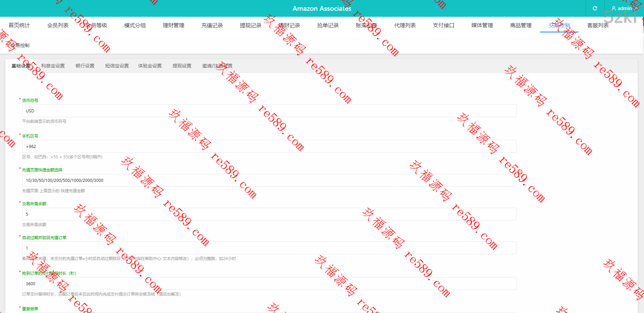Focus the 手机区号 field showing +962
Screen dimensions: 644x313
coord(269,147)
